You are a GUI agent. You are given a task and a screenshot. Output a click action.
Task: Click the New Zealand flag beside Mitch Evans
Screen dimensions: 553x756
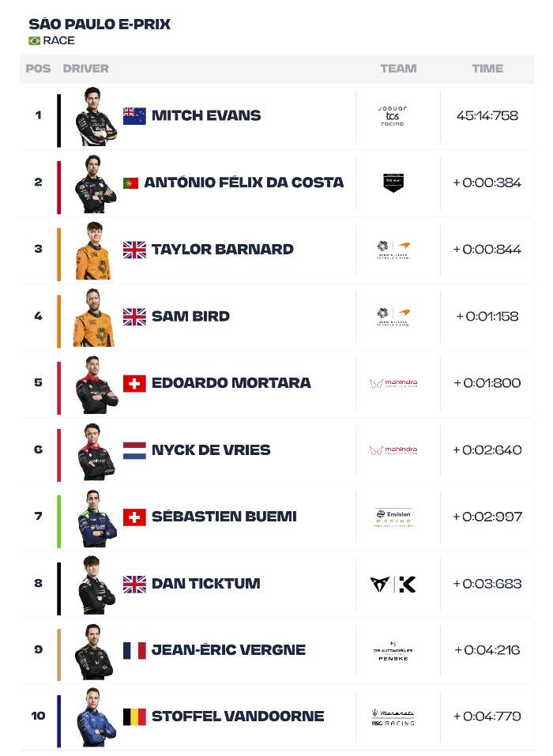pos(134,115)
